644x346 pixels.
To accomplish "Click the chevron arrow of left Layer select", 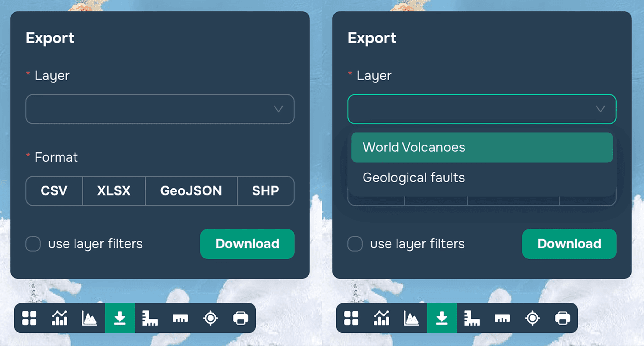I will click(x=278, y=109).
